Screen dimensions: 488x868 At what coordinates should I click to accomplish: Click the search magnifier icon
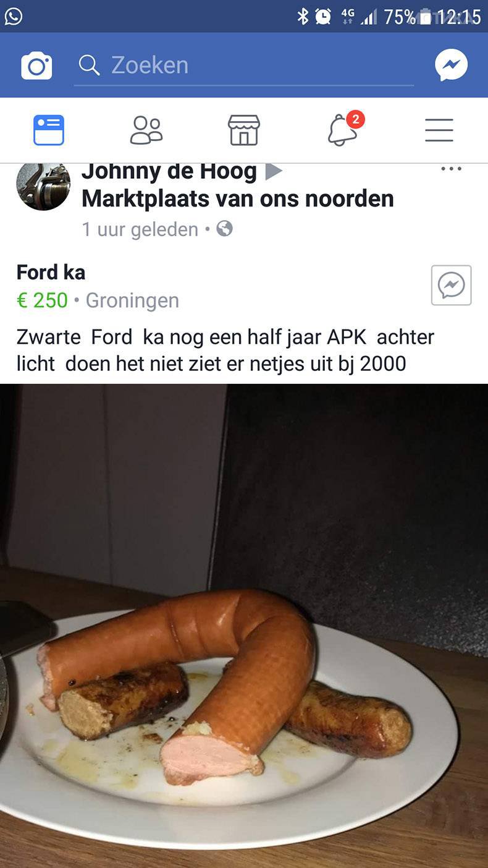[x=90, y=65]
